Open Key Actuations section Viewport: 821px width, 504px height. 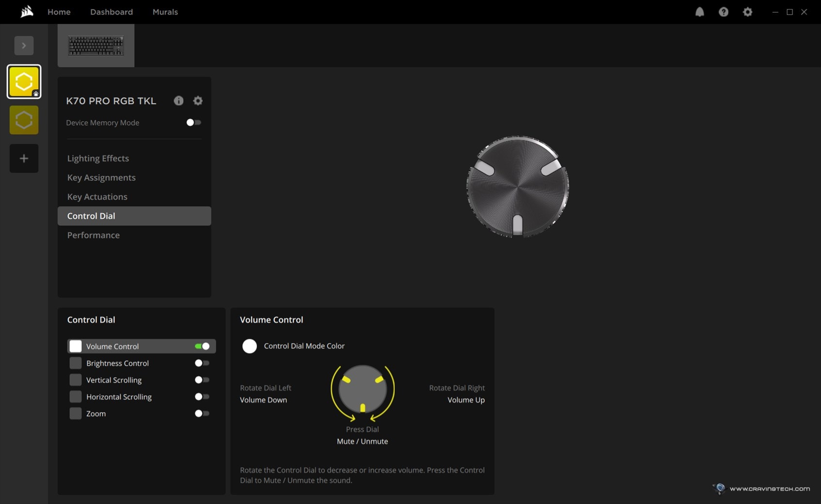(x=97, y=197)
